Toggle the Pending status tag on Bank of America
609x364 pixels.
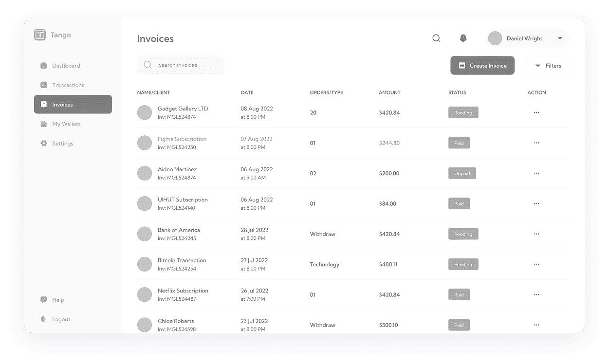pyautogui.click(x=463, y=234)
